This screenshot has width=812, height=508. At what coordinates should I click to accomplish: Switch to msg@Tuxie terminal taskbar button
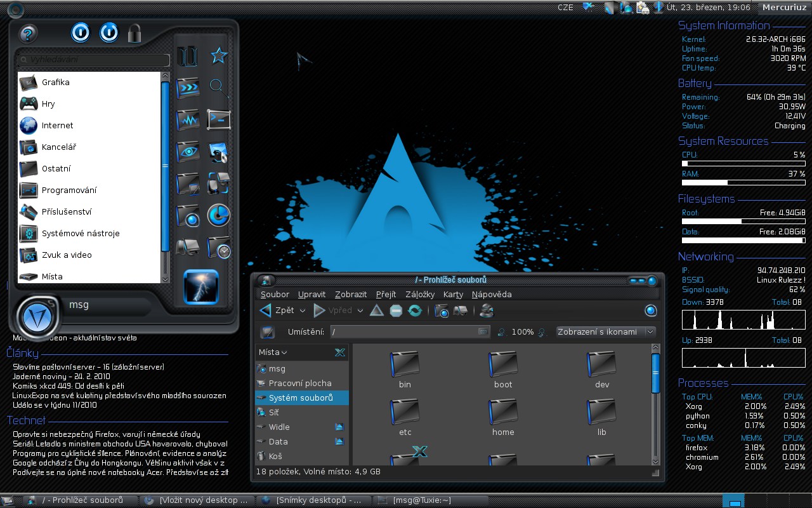click(x=432, y=500)
